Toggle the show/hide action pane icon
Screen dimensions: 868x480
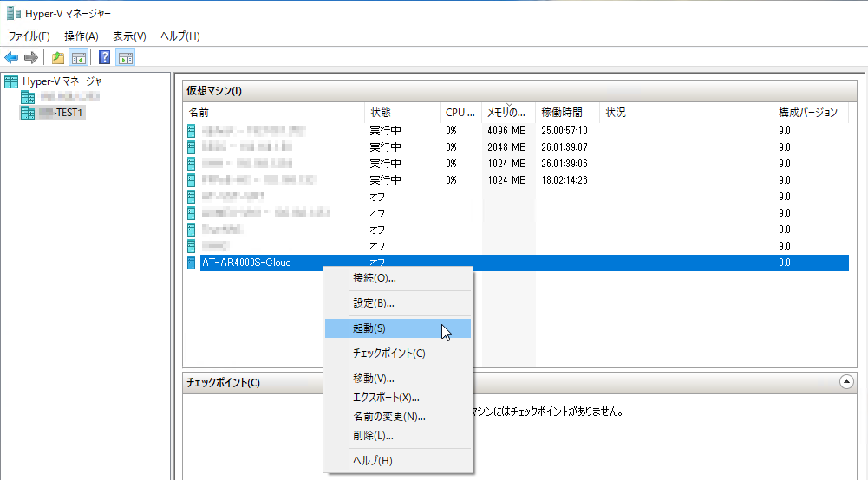(126, 58)
